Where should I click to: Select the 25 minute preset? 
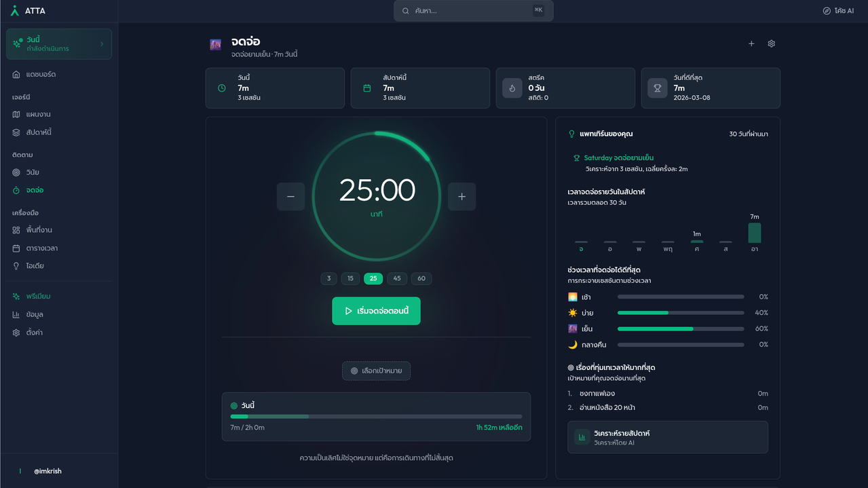click(x=373, y=278)
